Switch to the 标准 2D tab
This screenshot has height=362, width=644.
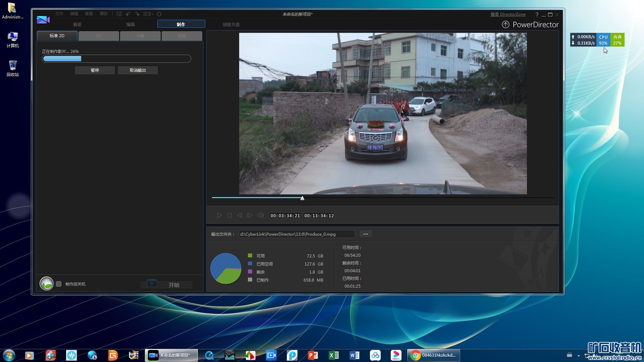(57, 36)
